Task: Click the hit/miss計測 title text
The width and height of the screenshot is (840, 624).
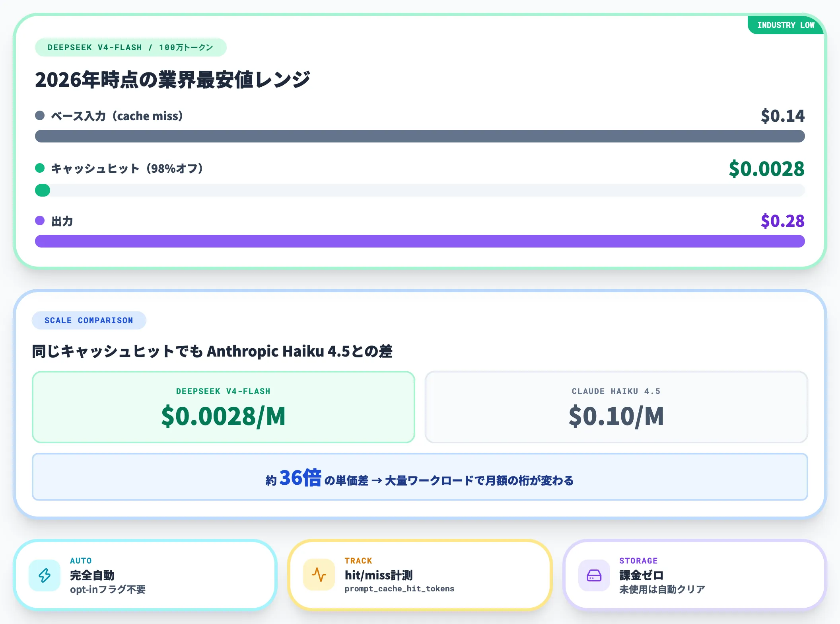Action: pos(379,575)
